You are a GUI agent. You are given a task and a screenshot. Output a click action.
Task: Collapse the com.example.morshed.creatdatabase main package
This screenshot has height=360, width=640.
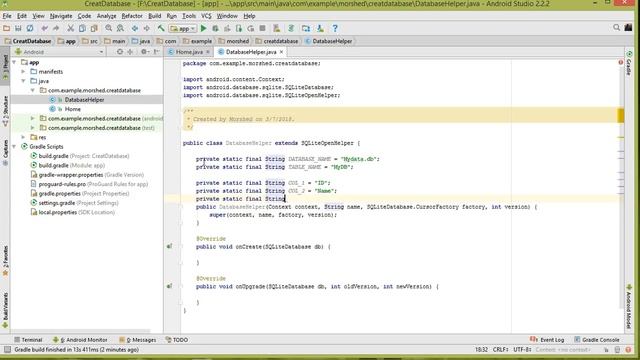33,91
